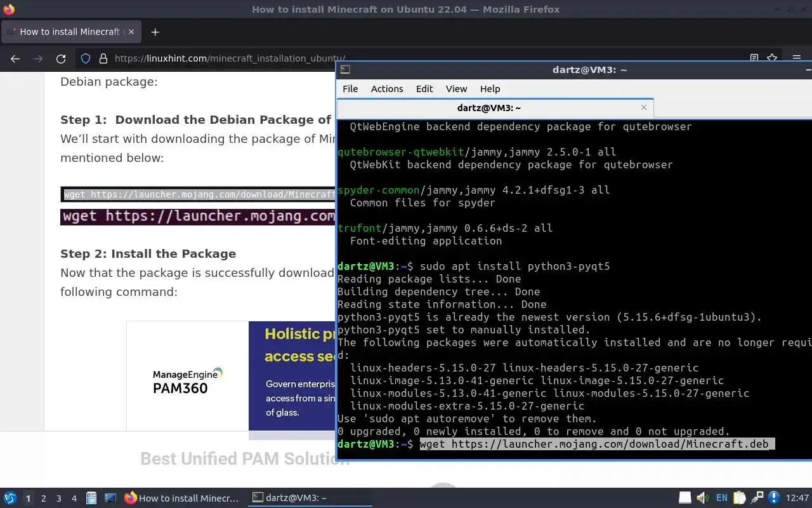Open a new Firefox tab
The height and width of the screenshot is (508, 812).
point(155,32)
